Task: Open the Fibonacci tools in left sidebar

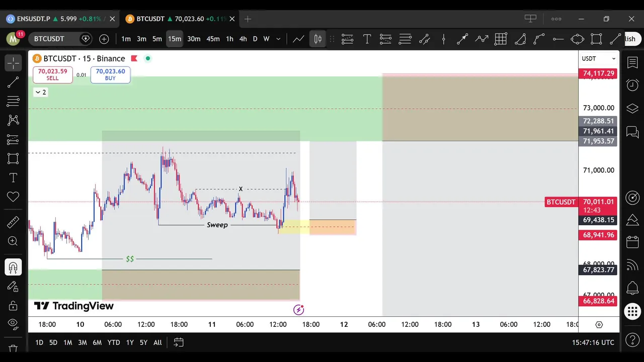Action: coord(13,101)
